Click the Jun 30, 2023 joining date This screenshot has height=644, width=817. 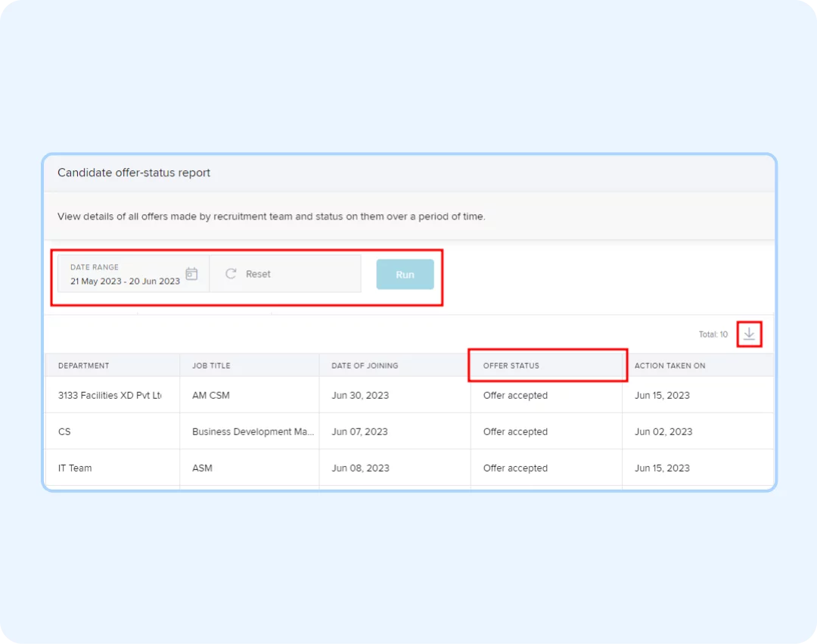[360, 396]
